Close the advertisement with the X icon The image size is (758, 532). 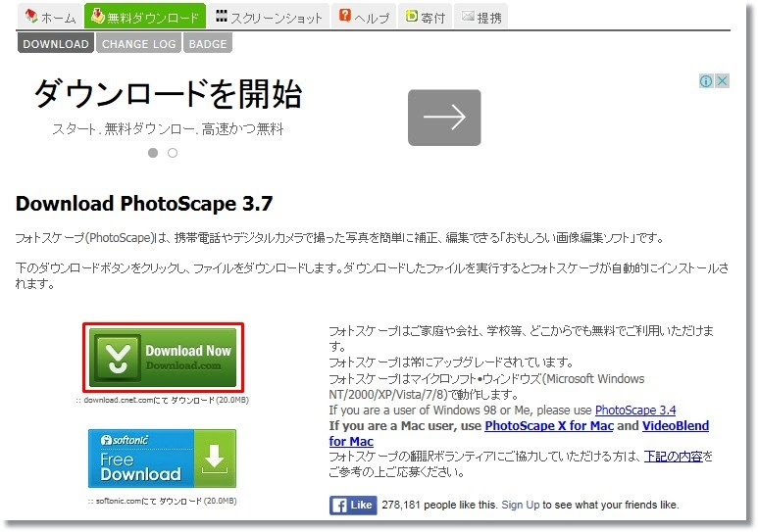tap(723, 80)
